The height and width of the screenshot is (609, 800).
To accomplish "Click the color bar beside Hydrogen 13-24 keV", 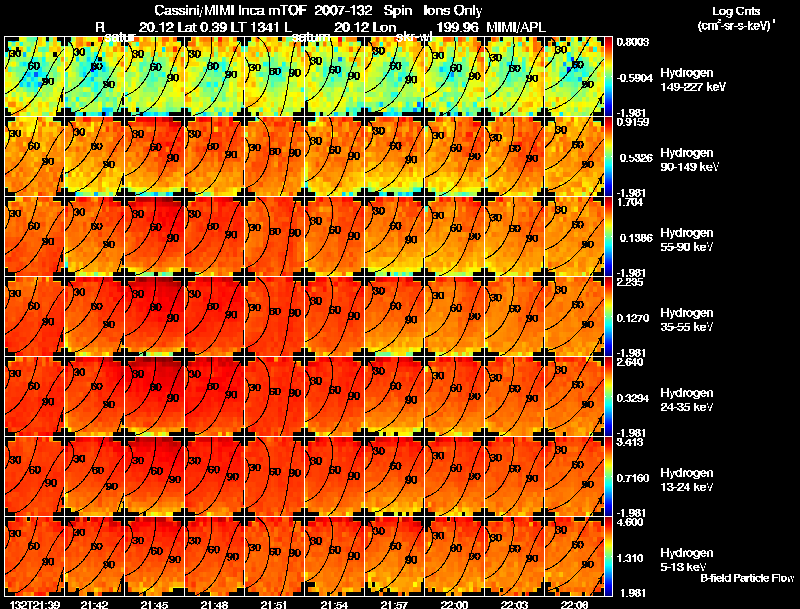I will point(608,476).
